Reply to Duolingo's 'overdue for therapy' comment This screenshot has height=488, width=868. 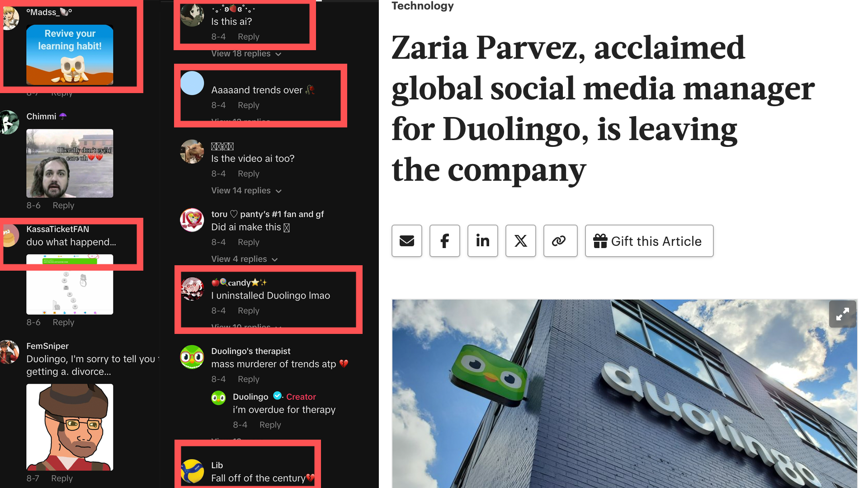270,425
